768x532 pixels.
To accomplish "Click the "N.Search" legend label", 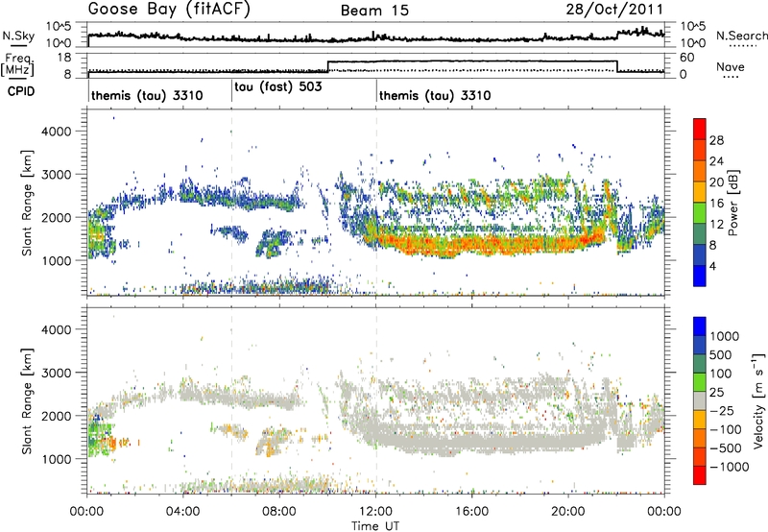I will tap(741, 36).
